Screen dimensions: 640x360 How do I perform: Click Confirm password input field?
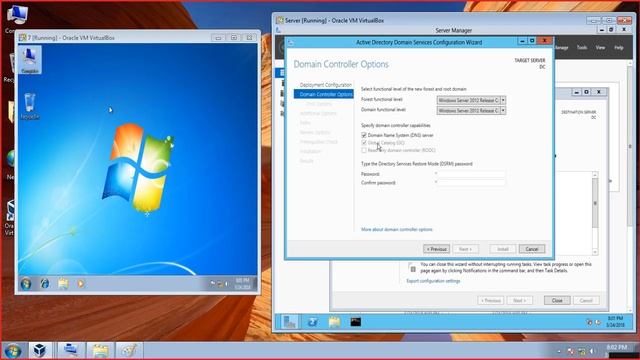tap(471, 182)
